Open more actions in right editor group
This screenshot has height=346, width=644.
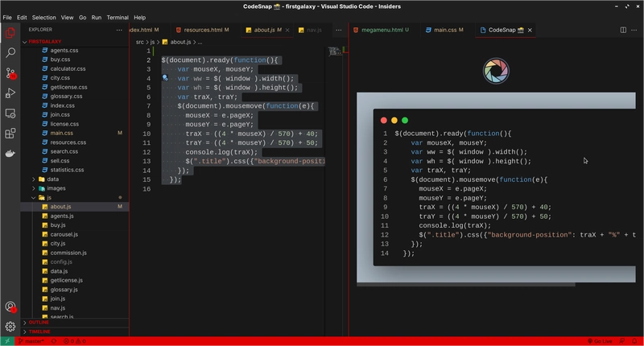(x=634, y=30)
